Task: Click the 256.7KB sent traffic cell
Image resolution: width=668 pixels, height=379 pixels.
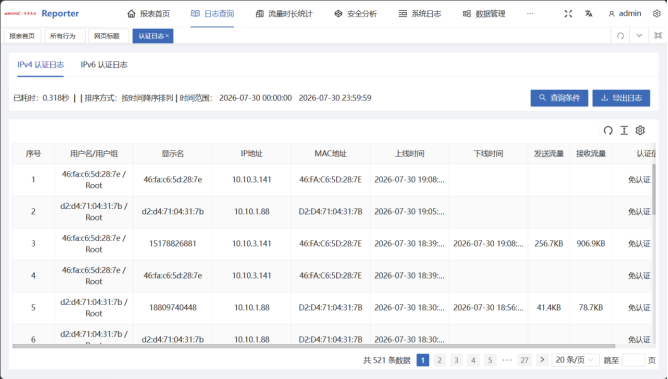Action: [549, 244]
